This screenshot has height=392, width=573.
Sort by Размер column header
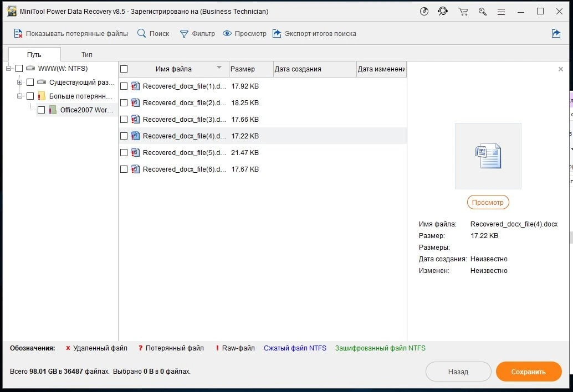(251, 69)
